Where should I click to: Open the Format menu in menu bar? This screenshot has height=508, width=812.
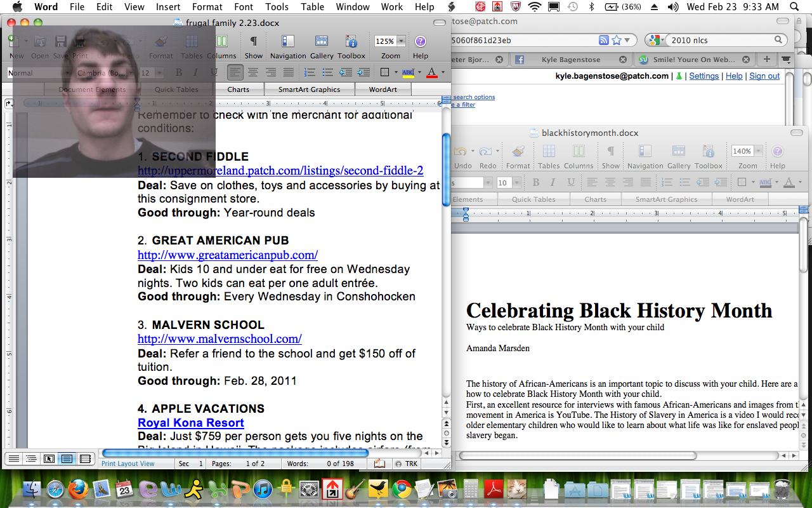[x=207, y=7]
